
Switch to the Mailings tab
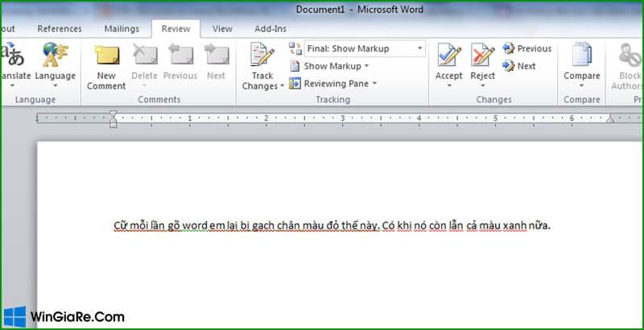[122, 29]
